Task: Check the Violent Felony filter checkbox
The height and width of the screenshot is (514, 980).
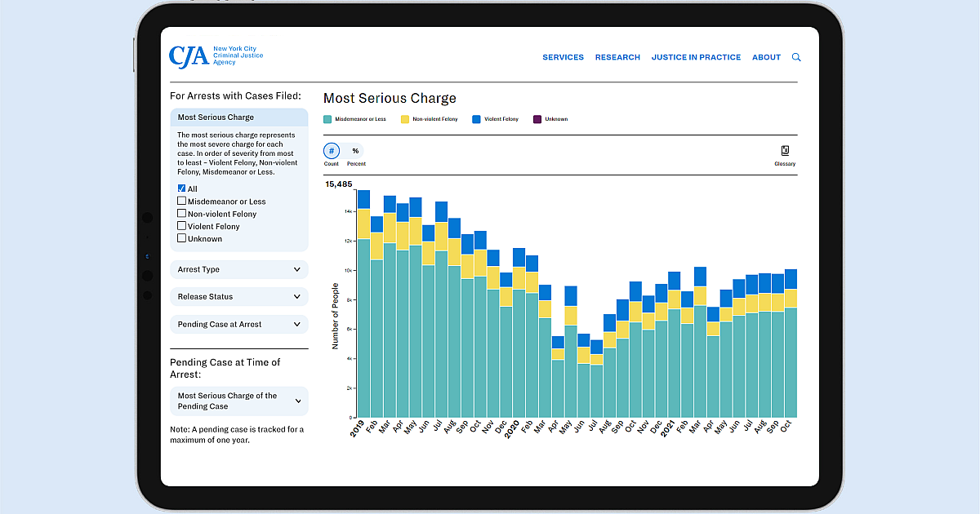Action: pyautogui.click(x=180, y=226)
